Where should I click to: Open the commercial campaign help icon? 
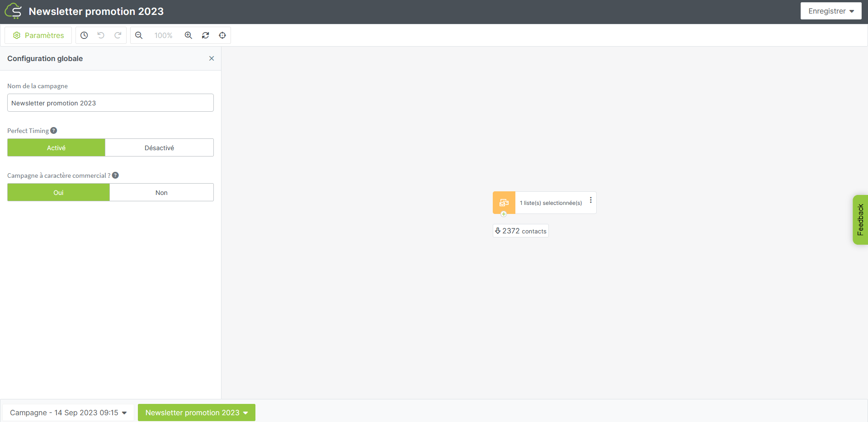(x=115, y=175)
